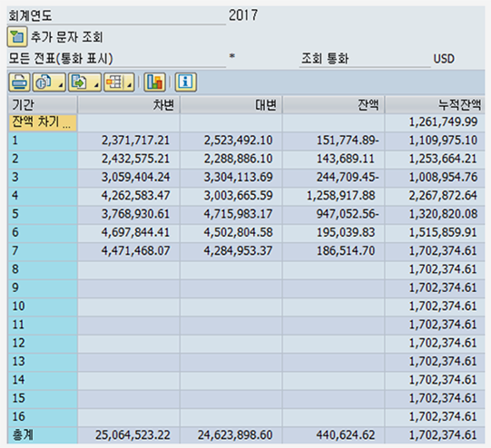Click the 잔액 column header

[x=333, y=105]
